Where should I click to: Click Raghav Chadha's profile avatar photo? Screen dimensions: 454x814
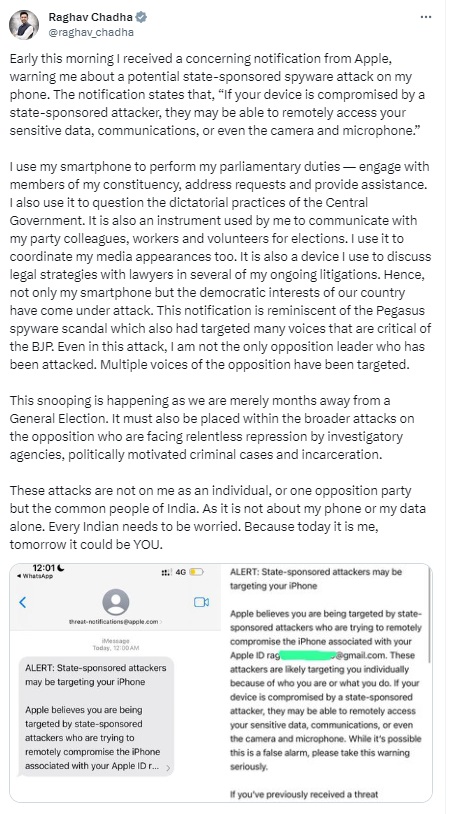point(24,25)
